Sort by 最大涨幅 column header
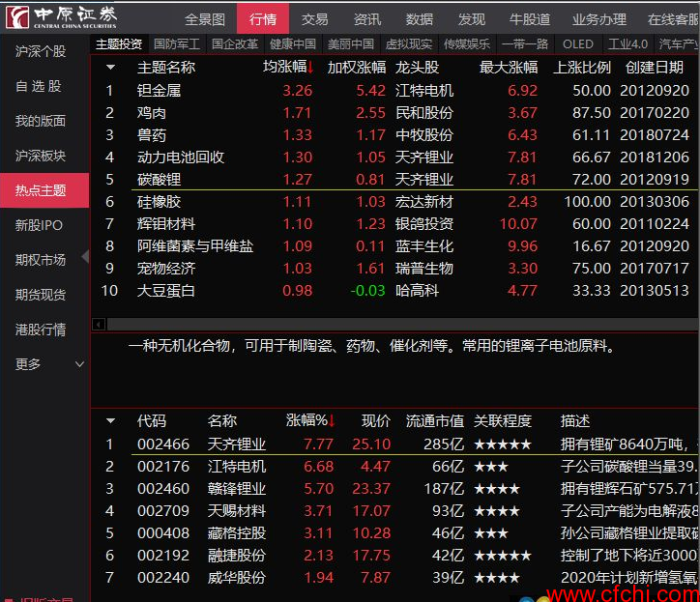700x602 pixels. [x=509, y=67]
